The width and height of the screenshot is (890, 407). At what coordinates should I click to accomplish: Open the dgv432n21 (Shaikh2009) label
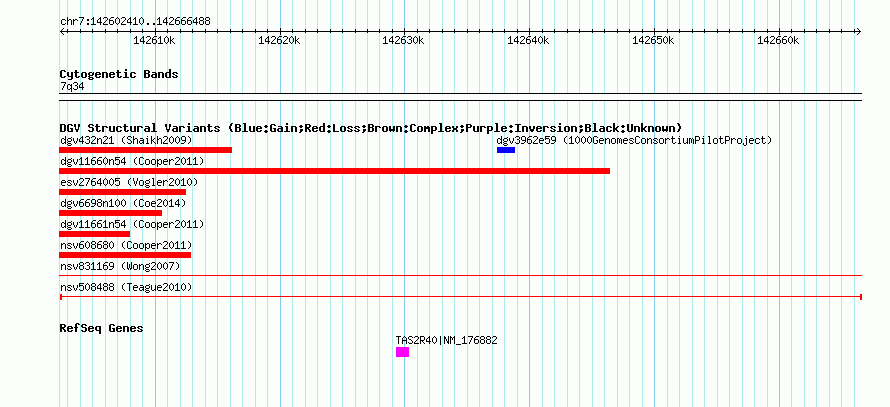tap(126, 140)
